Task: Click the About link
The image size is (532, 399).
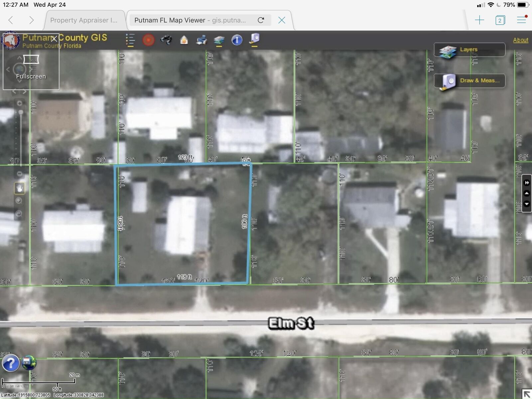Action: (520, 40)
